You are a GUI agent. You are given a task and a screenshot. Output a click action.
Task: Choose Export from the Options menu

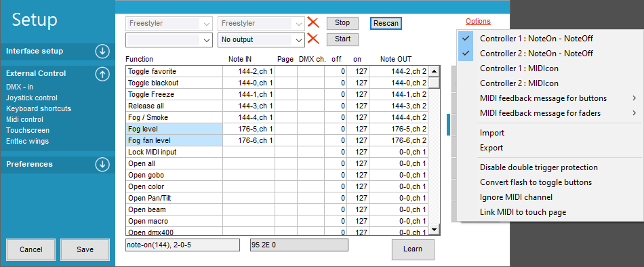[550, 148]
